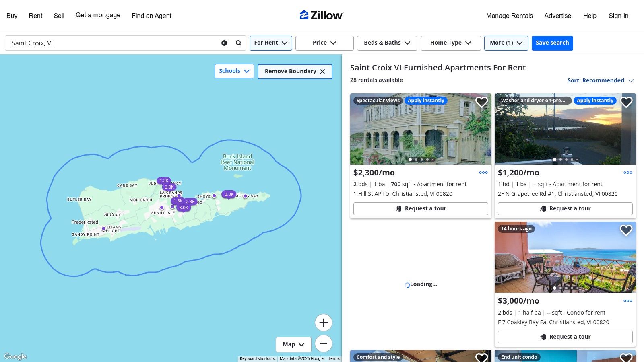Select the 1.5K map price marker

[x=178, y=201]
